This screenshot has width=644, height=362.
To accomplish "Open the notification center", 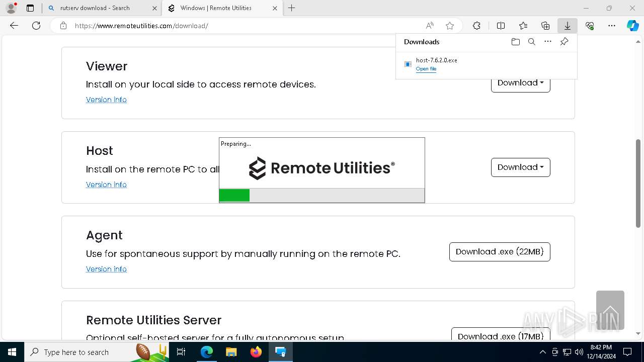I will click(x=628, y=352).
